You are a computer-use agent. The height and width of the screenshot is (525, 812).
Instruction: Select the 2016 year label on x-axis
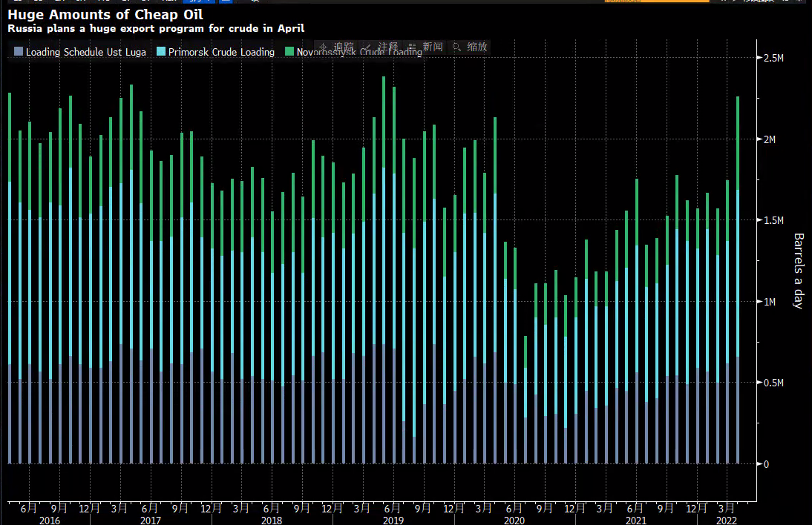50,521
